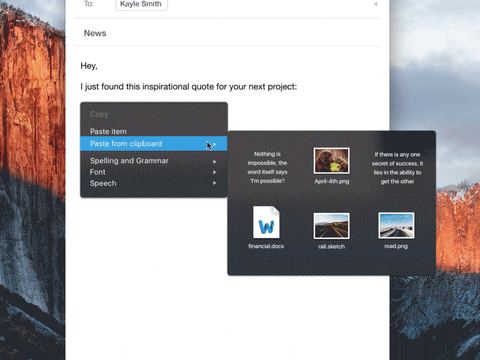Click the Font menu entry

click(97, 172)
